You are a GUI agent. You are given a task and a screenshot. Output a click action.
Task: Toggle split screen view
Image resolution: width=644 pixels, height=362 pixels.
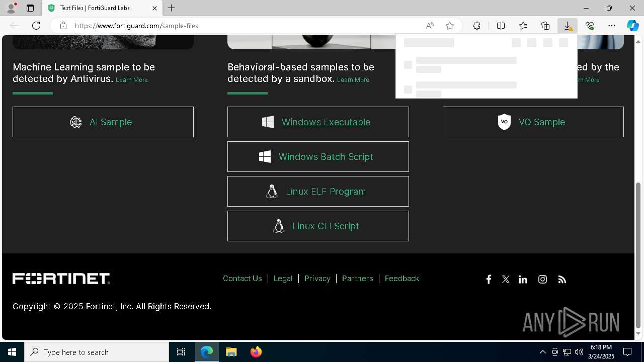[501, 26]
